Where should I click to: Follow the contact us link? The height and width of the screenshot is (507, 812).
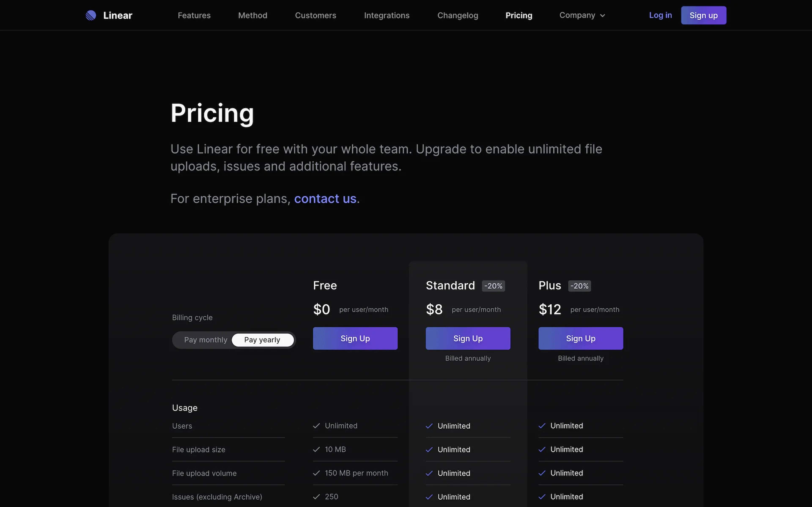pos(325,199)
